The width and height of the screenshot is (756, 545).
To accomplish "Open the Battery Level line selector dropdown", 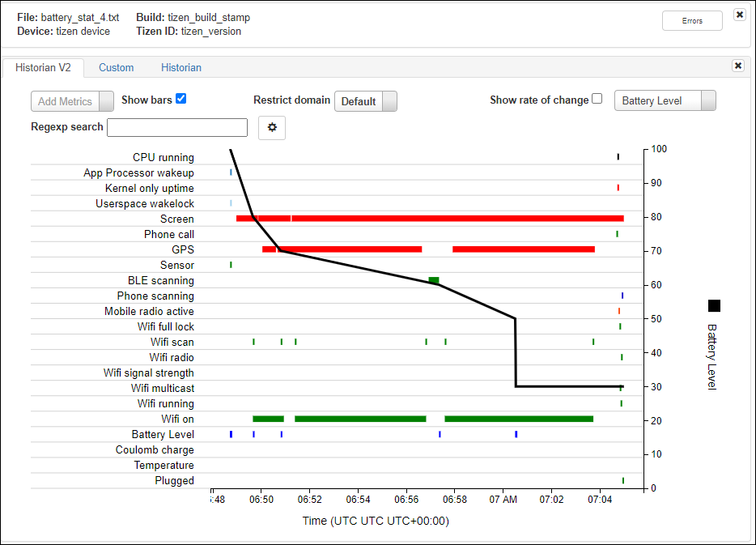I will (x=665, y=100).
